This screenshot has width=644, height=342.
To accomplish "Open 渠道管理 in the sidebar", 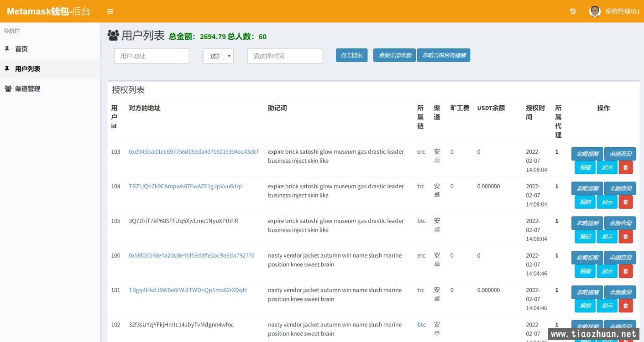I will click(50, 89).
